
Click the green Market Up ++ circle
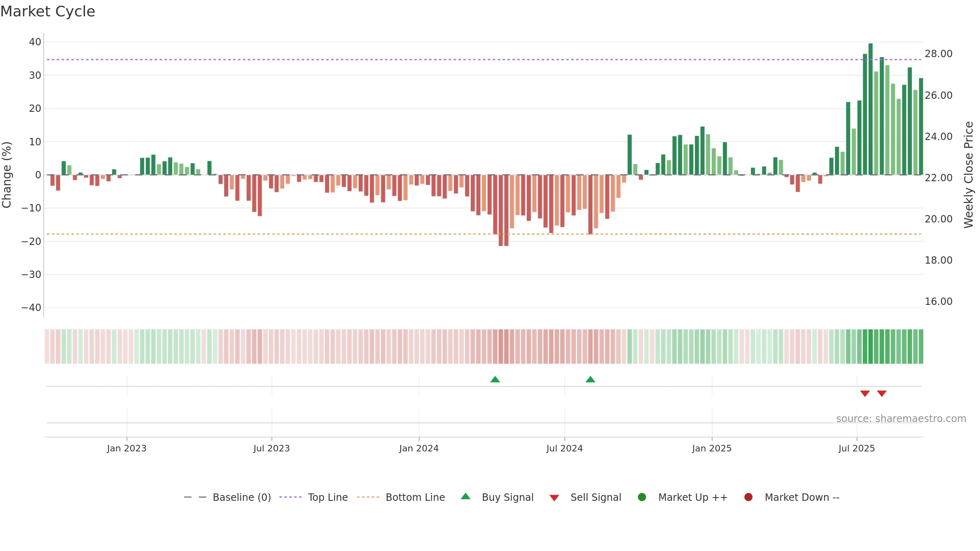pyautogui.click(x=642, y=497)
